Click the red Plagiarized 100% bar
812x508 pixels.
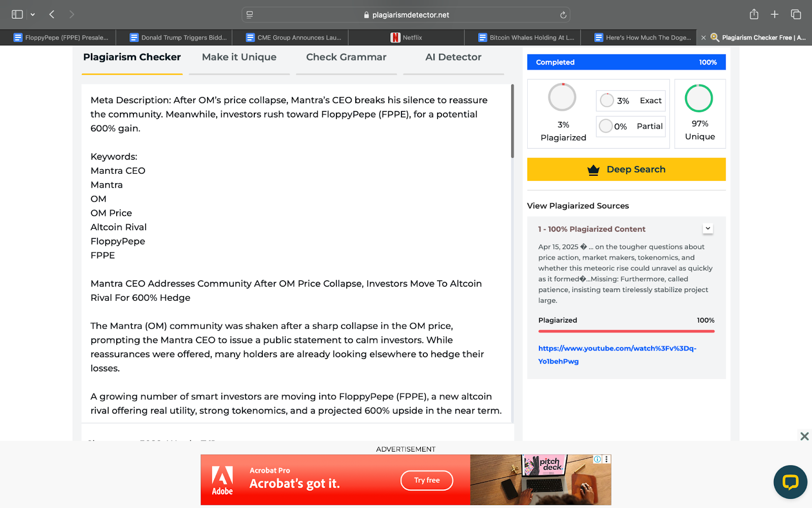[x=626, y=331]
